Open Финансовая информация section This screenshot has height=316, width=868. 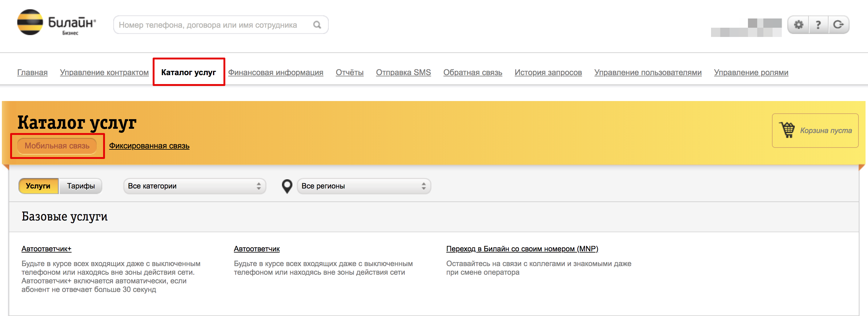click(x=275, y=72)
